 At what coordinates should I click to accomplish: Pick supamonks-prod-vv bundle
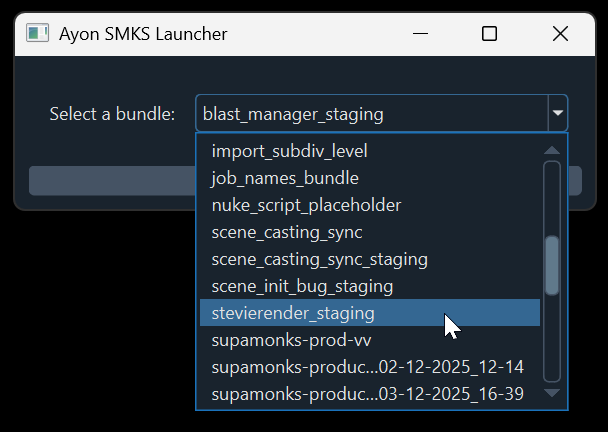click(277, 341)
